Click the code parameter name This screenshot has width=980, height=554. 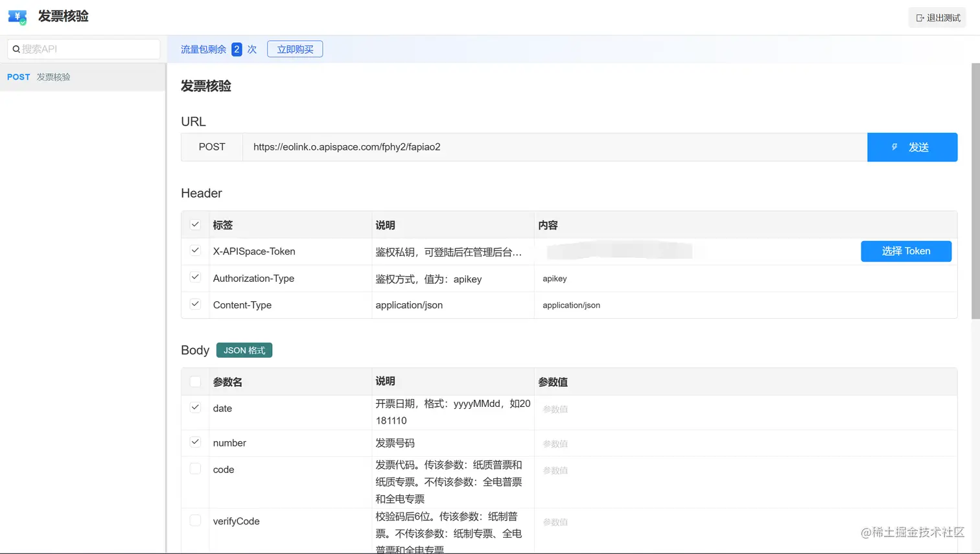(224, 470)
